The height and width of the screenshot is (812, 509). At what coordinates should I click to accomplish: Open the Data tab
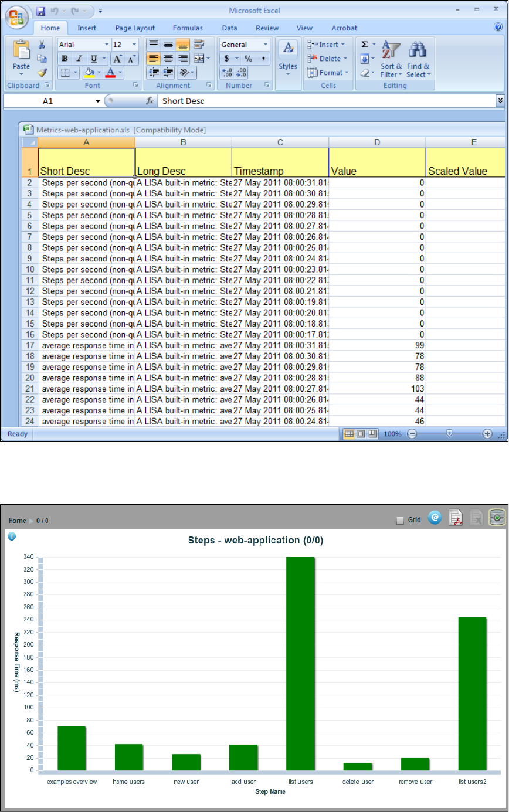pyautogui.click(x=229, y=28)
